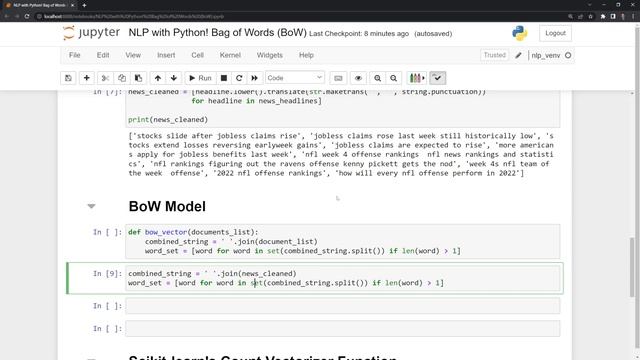Insert a cell below with the plus icon
Image resolution: width=640 pixels, height=360 pixels.
(87, 78)
